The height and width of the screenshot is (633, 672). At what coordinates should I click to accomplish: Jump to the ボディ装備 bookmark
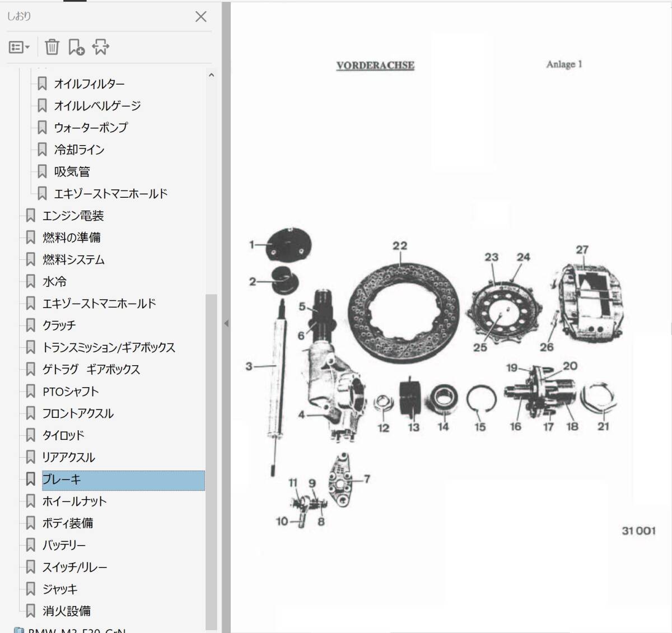point(68,523)
